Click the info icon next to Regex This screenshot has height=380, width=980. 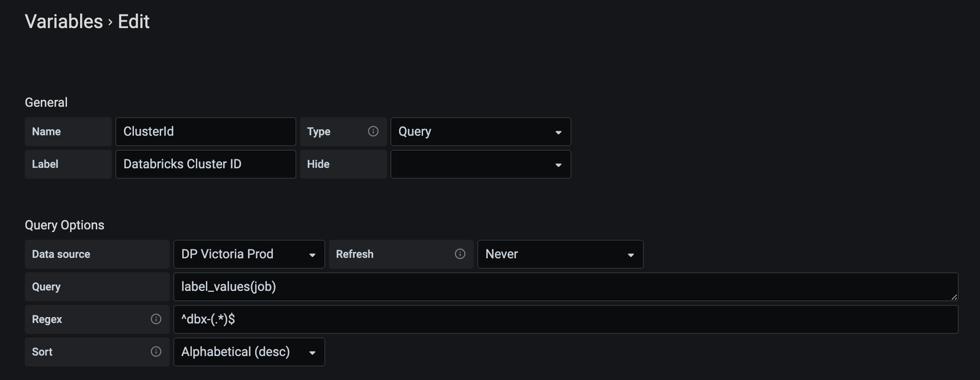click(156, 319)
